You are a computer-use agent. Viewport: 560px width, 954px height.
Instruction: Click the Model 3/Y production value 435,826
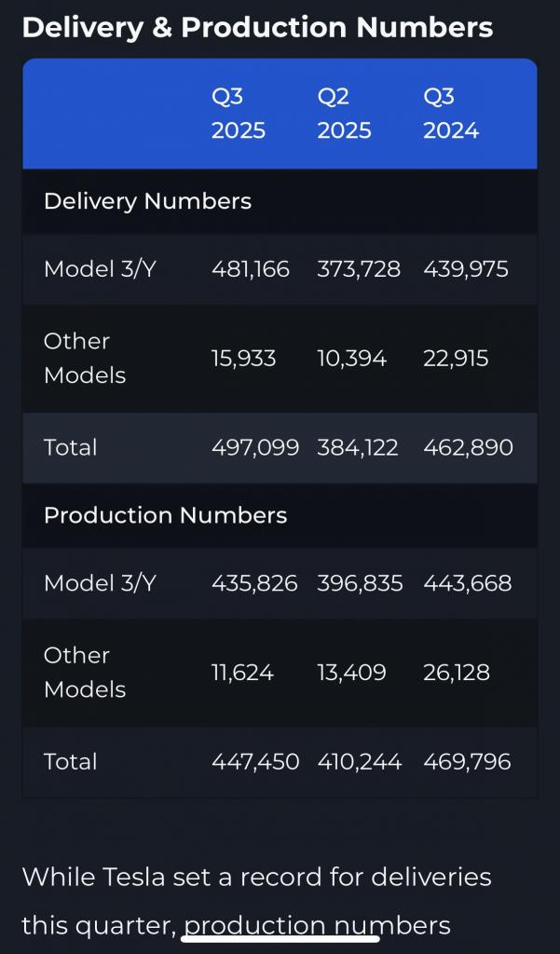coord(254,583)
